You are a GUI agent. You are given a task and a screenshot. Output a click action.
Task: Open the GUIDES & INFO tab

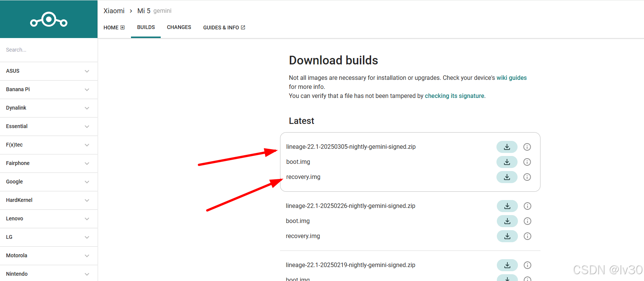point(224,27)
